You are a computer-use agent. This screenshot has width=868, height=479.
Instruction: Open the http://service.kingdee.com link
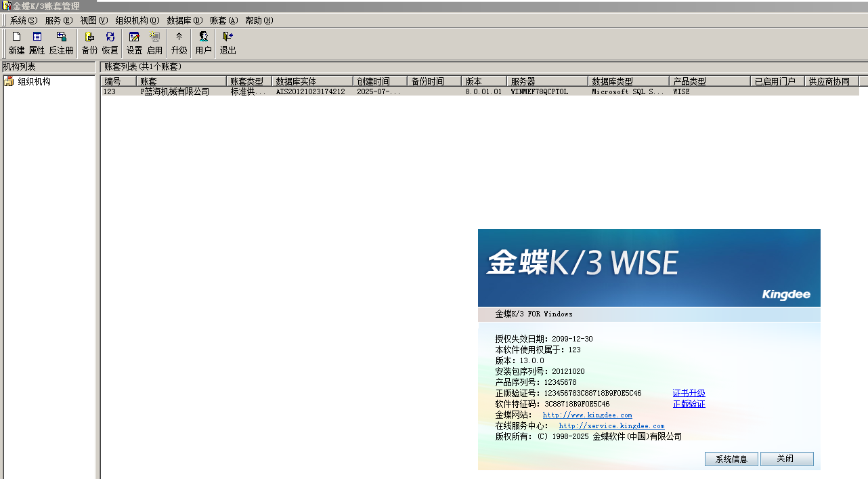click(611, 425)
